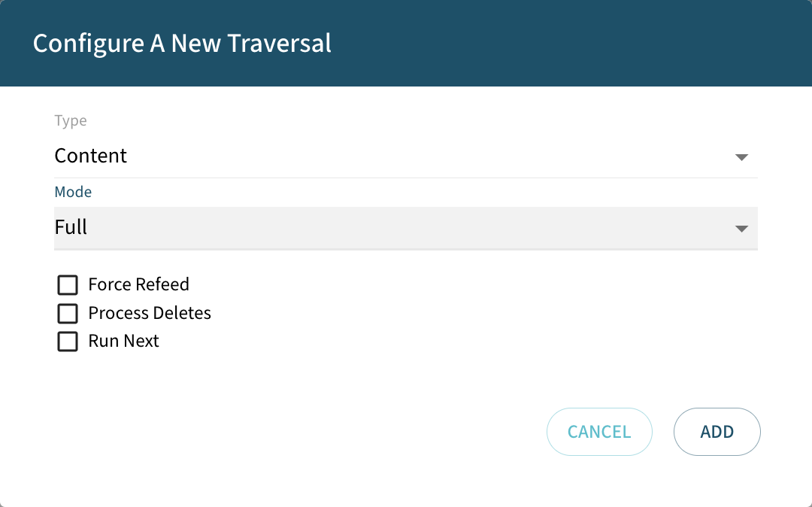Select the Force Refeed text label

click(x=138, y=284)
